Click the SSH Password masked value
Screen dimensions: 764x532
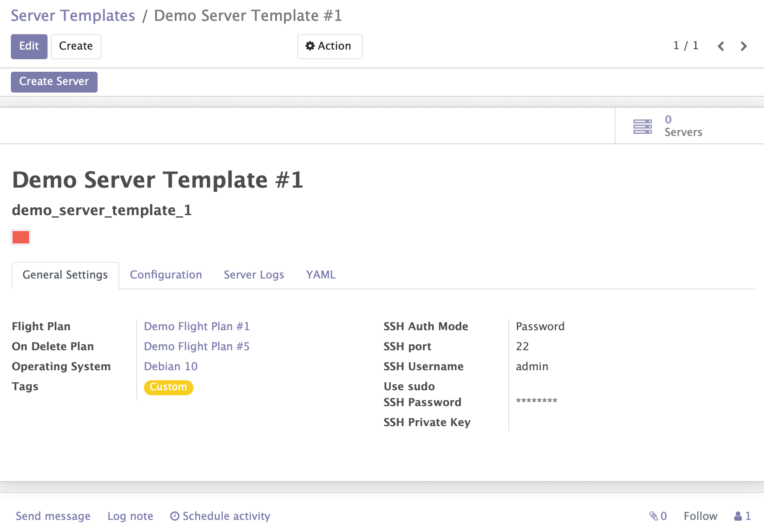(537, 401)
